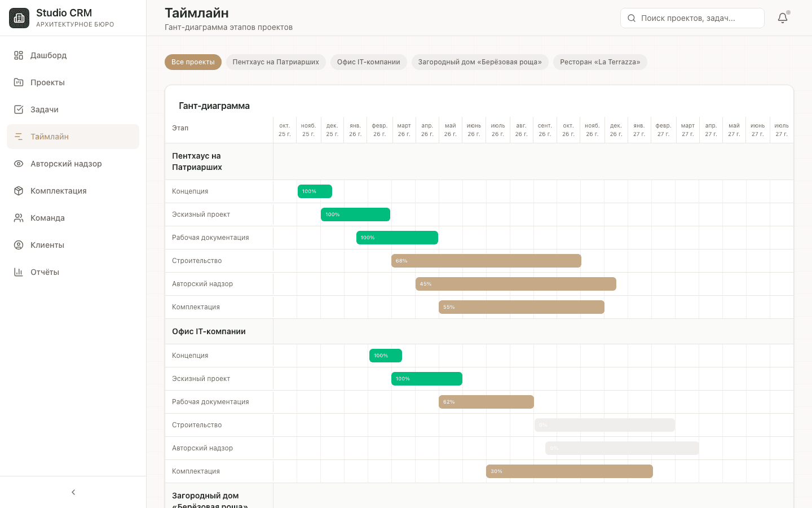Open Проекты menu item
Image resolution: width=812 pixels, height=508 pixels.
point(73,82)
